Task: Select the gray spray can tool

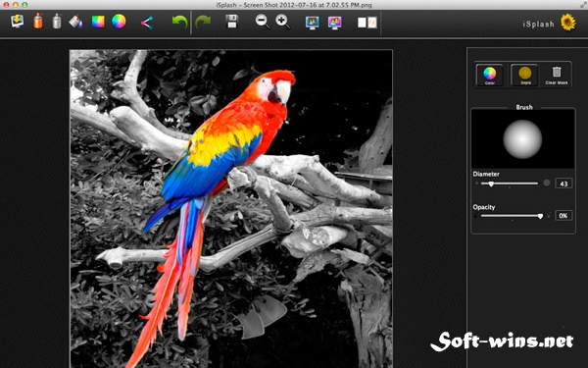Action: pos(57,21)
